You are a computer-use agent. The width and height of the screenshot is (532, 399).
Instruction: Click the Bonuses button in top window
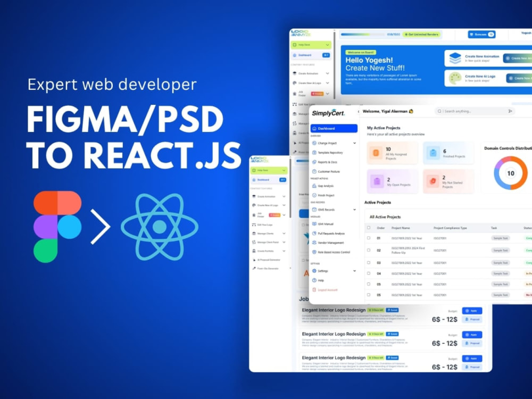[x=481, y=35]
